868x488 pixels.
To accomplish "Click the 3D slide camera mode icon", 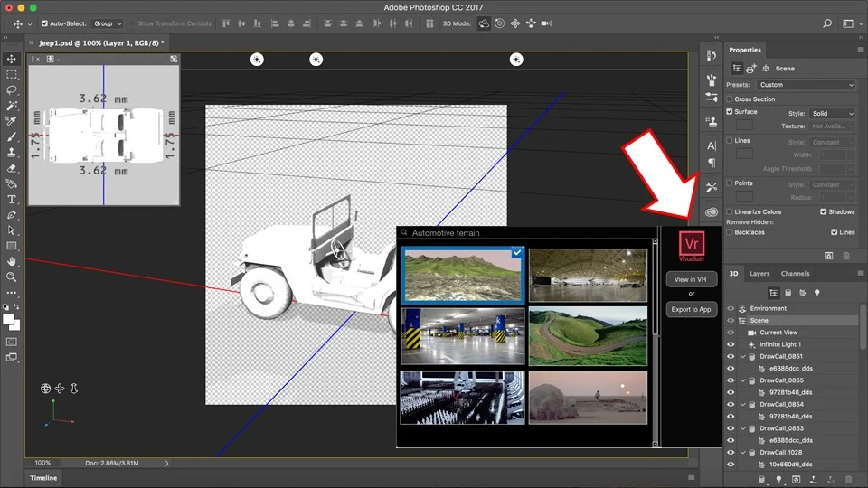I will pyautogui.click(x=531, y=23).
